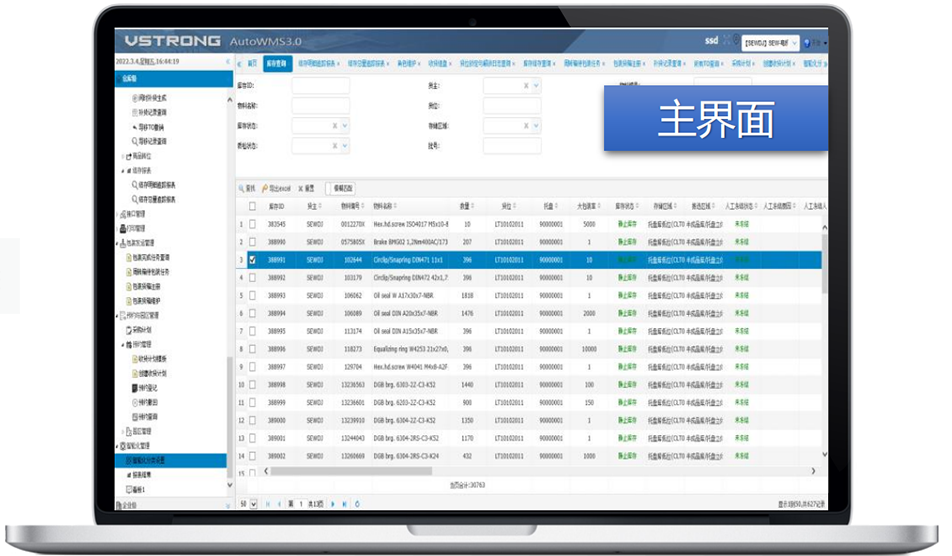Click the page number input box in the pager
The width and height of the screenshot is (952, 556).
301,504
